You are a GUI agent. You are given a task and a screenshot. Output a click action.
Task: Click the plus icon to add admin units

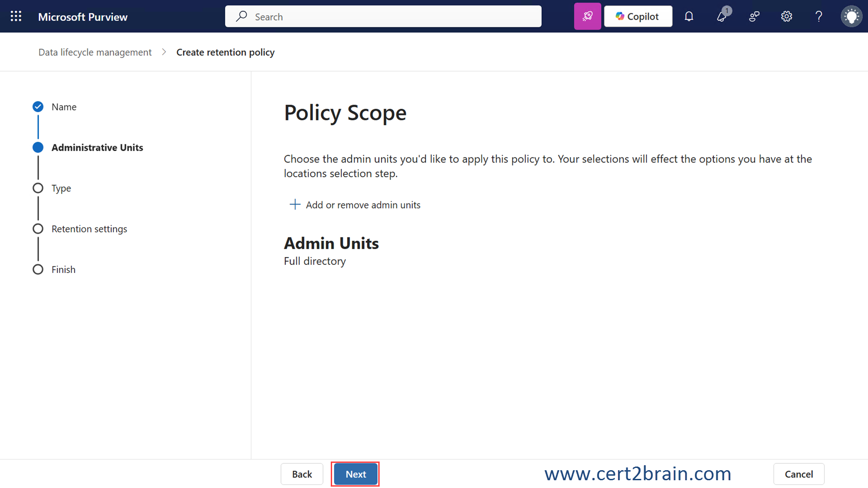pos(295,205)
